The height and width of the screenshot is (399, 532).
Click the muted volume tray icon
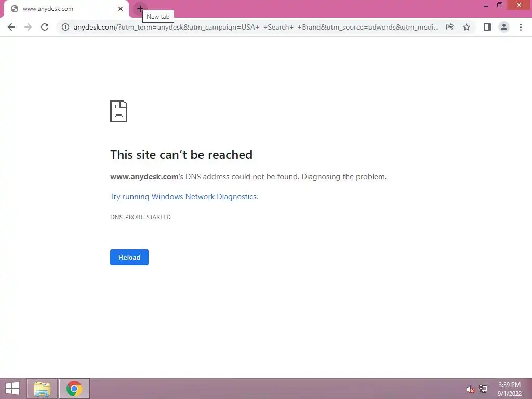click(470, 389)
